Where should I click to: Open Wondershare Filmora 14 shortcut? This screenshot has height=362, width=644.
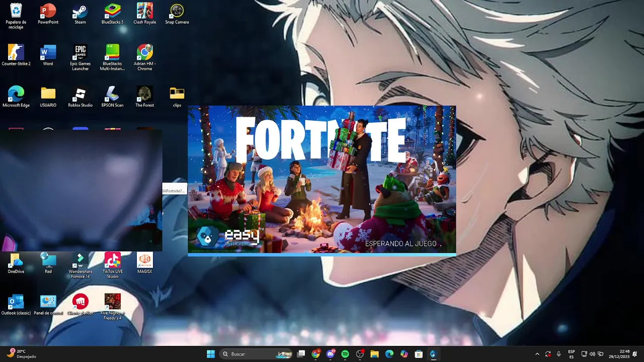point(80,265)
